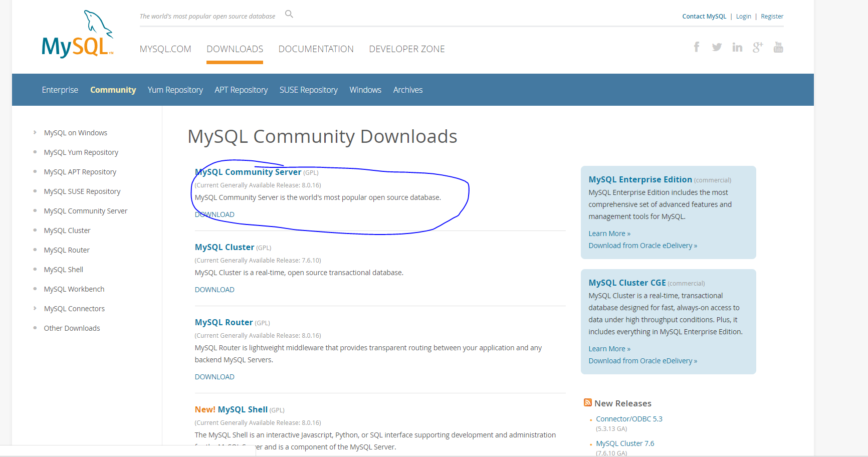The image size is (868, 457).
Task: Click Learn More under MySQL Enterprise Edition
Action: [609, 233]
